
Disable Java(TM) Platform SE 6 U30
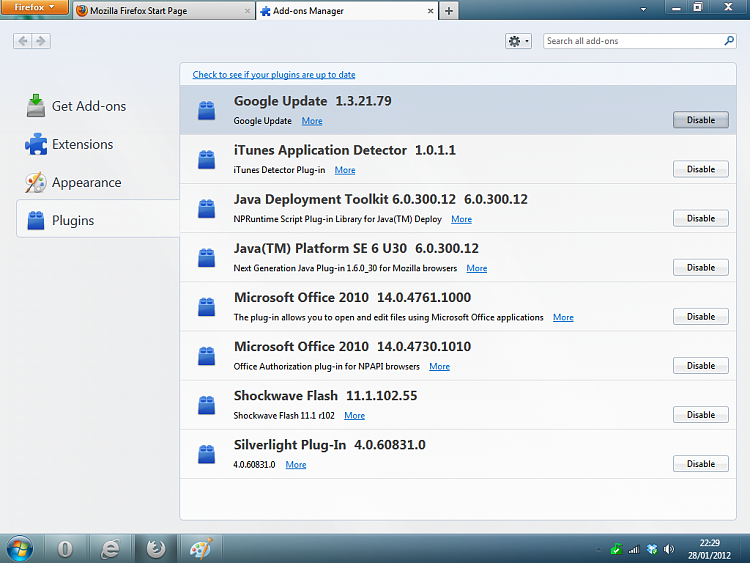(x=701, y=267)
